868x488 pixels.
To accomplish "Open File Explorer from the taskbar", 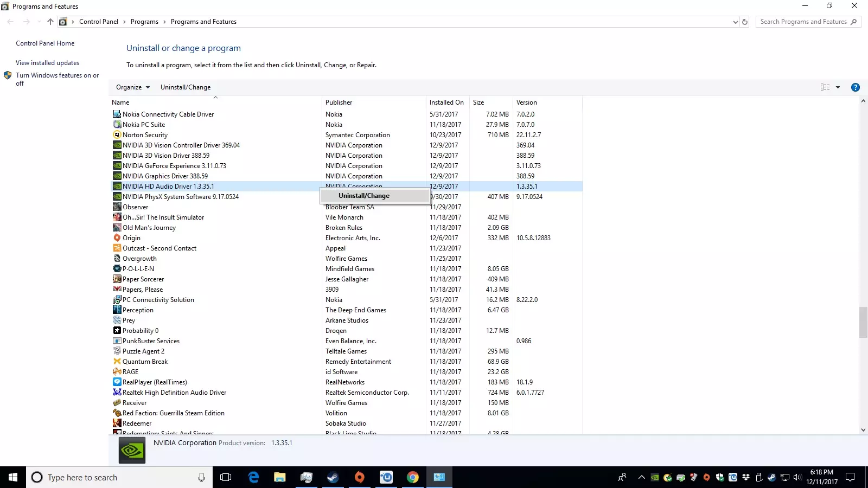I will pyautogui.click(x=279, y=477).
